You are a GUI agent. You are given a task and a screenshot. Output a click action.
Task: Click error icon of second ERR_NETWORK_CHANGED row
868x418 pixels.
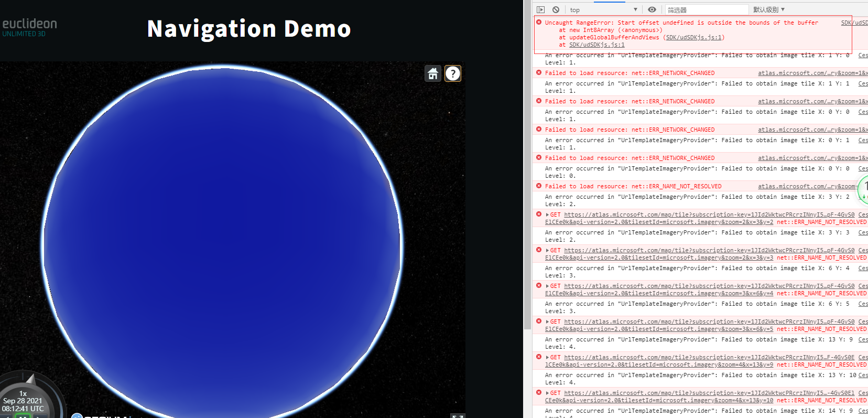tap(539, 101)
